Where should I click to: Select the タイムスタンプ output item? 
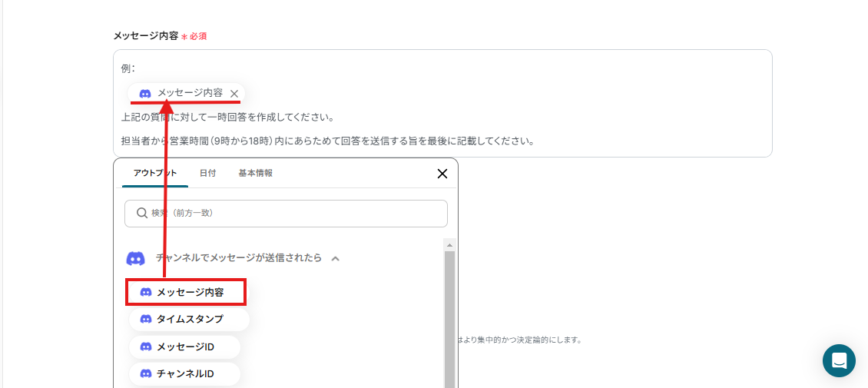(x=189, y=320)
